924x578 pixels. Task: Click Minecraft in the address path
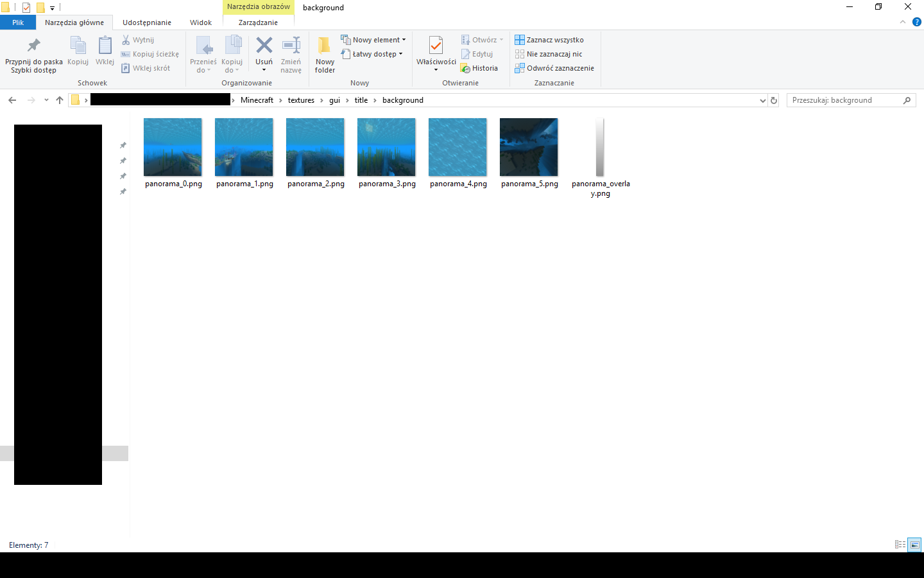pyautogui.click(x=257, y=100)
